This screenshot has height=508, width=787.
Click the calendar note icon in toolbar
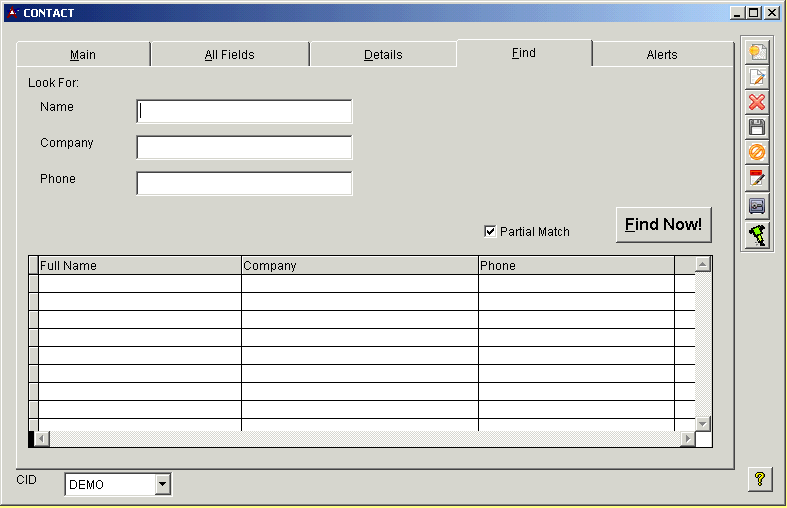[x=757, y=178]
